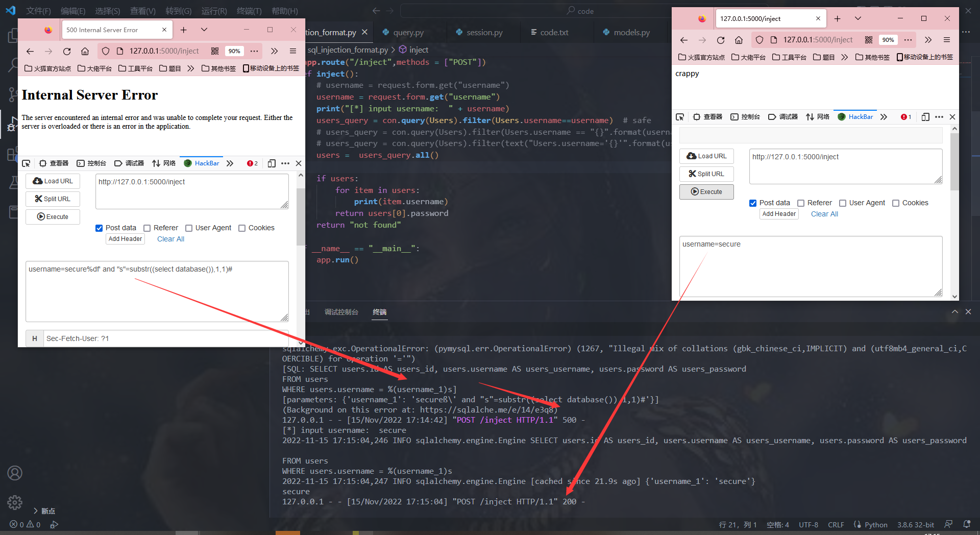980x535 pixels.
Task: Open new tab in left Firefox window
Action: coord(184,30)
